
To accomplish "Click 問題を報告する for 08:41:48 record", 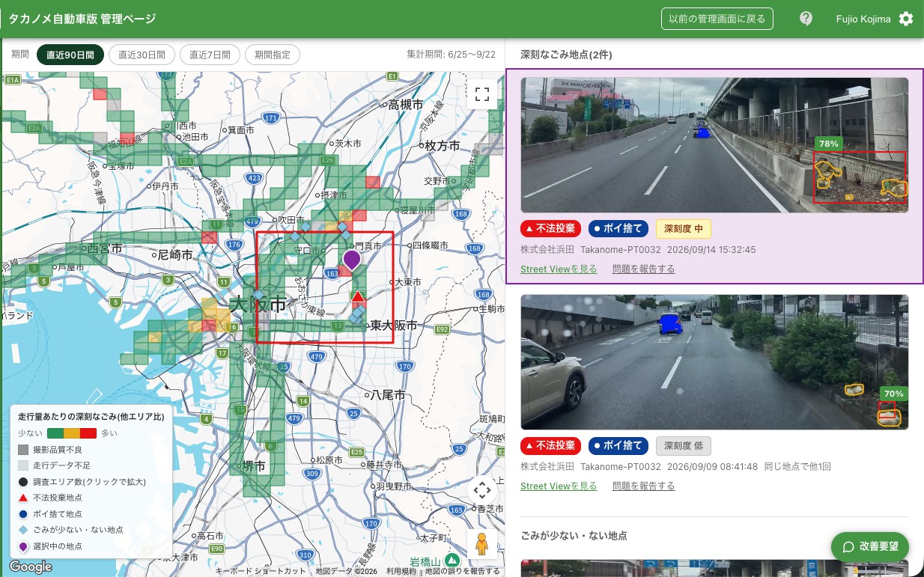I will pyautogui.click(x=643, y=486).
